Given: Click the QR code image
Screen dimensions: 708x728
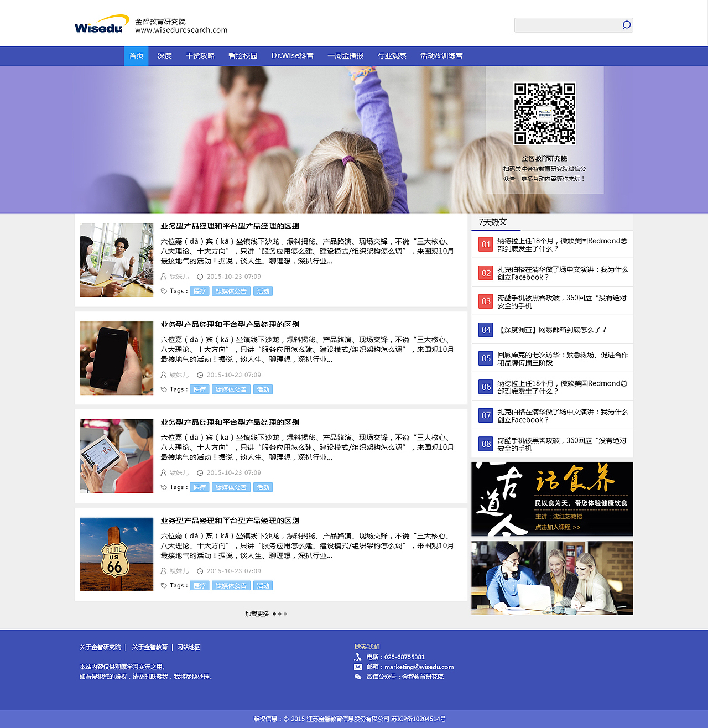Looking at the screenshot, I should [x=545, y=113].
